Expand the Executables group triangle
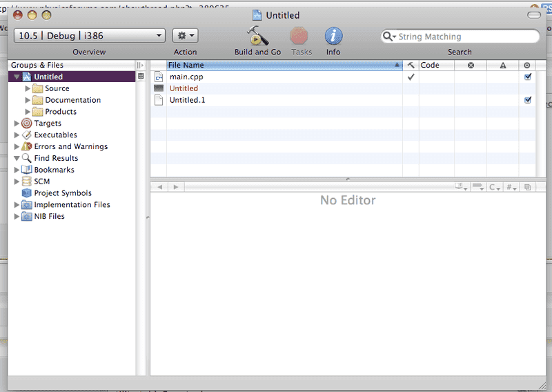Viewport: 552px width, 392px height. point(17,135)
